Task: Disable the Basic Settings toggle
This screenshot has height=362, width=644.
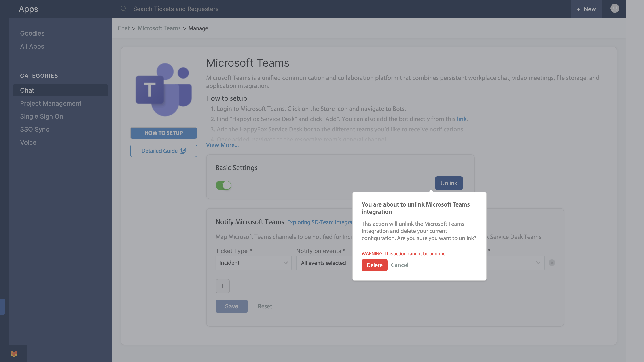Action: coord(223,185)
